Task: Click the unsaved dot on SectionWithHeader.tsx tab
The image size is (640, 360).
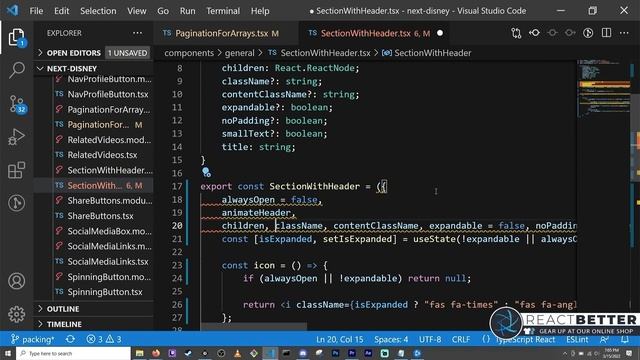Action: [x=440, y=33]
